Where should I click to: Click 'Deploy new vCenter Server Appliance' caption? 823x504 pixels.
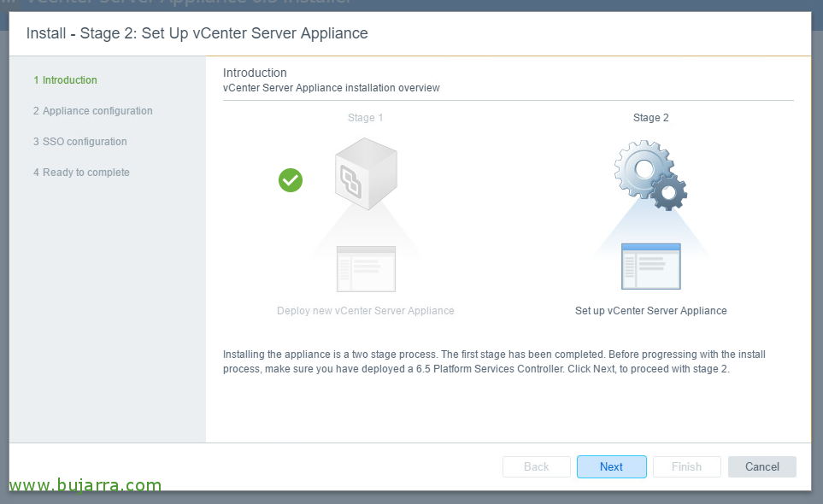(x=365, y=311)
